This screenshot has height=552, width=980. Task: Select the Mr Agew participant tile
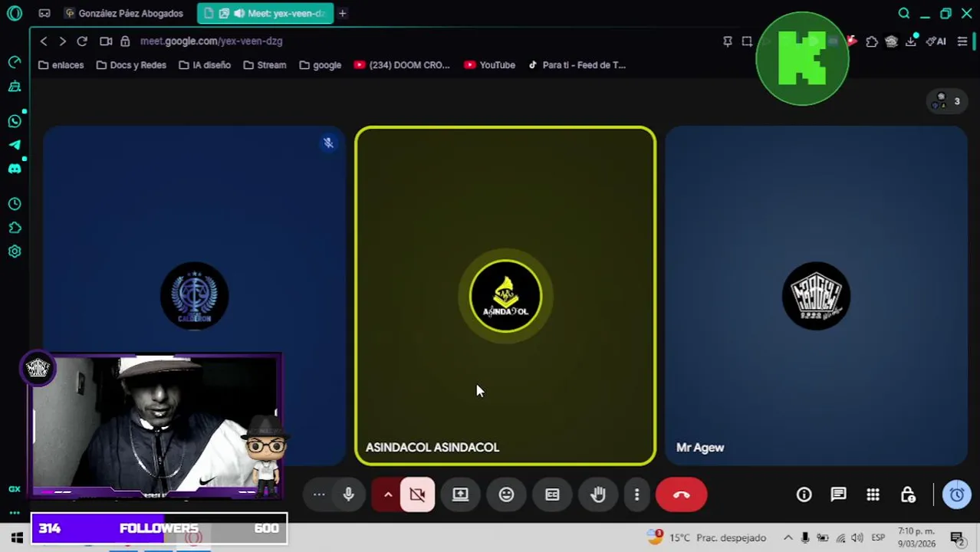click(x=816, y=296)
